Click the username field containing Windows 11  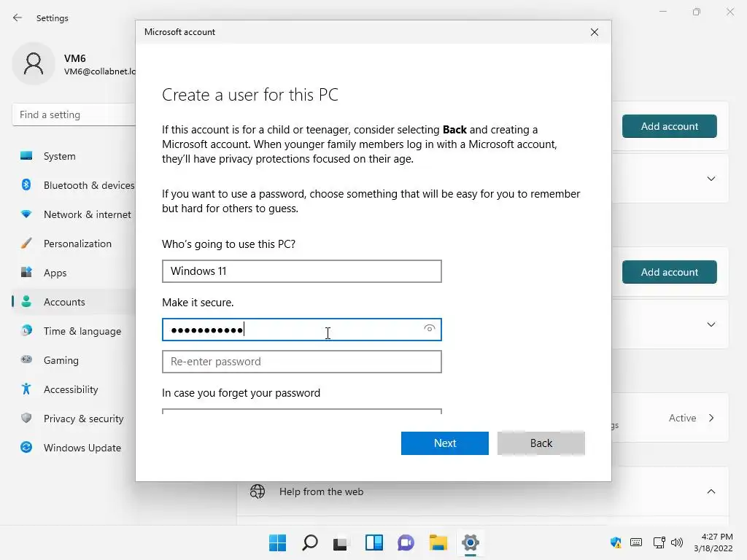(301, 271)
